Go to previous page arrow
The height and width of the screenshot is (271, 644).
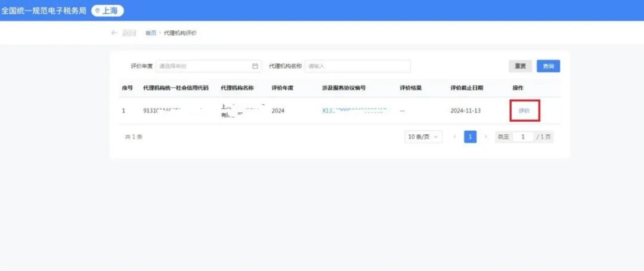tap(455, 137)
